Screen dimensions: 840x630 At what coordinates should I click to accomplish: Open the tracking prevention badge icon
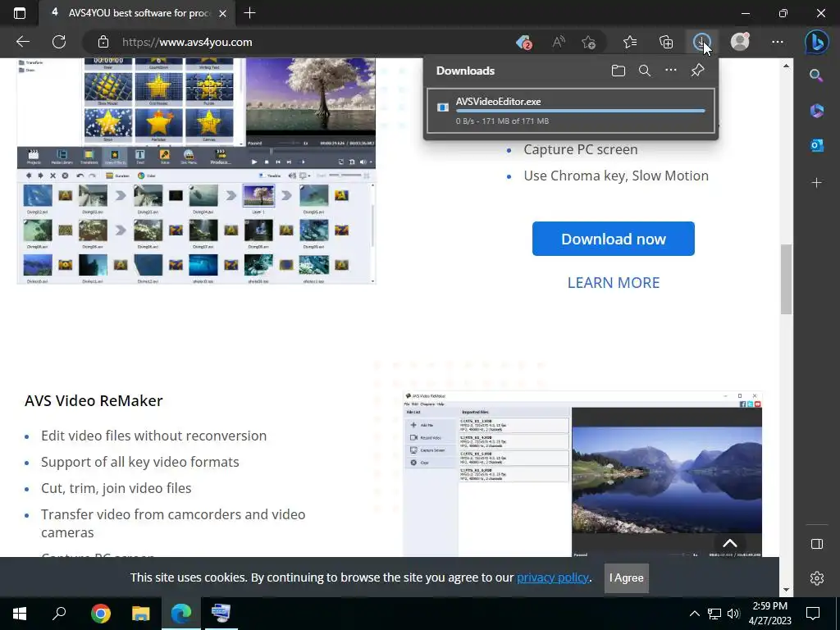tap(524, 43)
